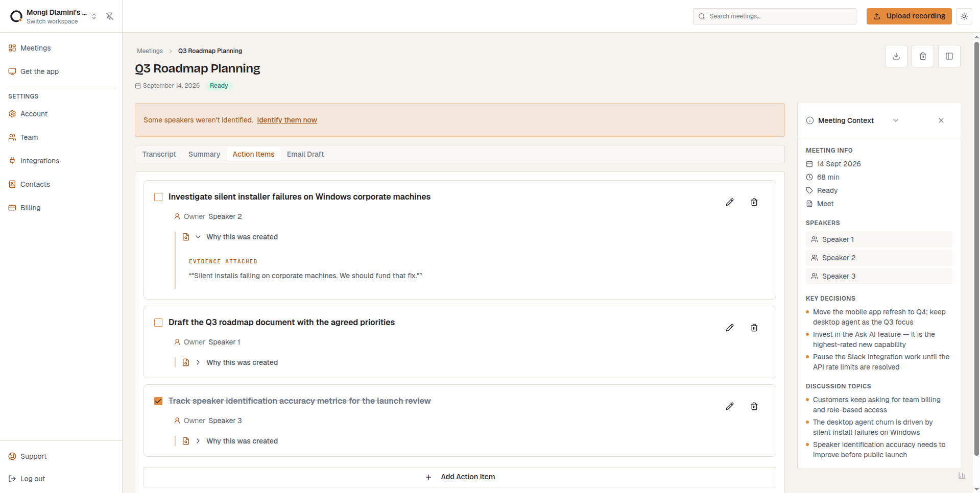
Task: Open the Email Draft tab
Action: coord(305,154)
